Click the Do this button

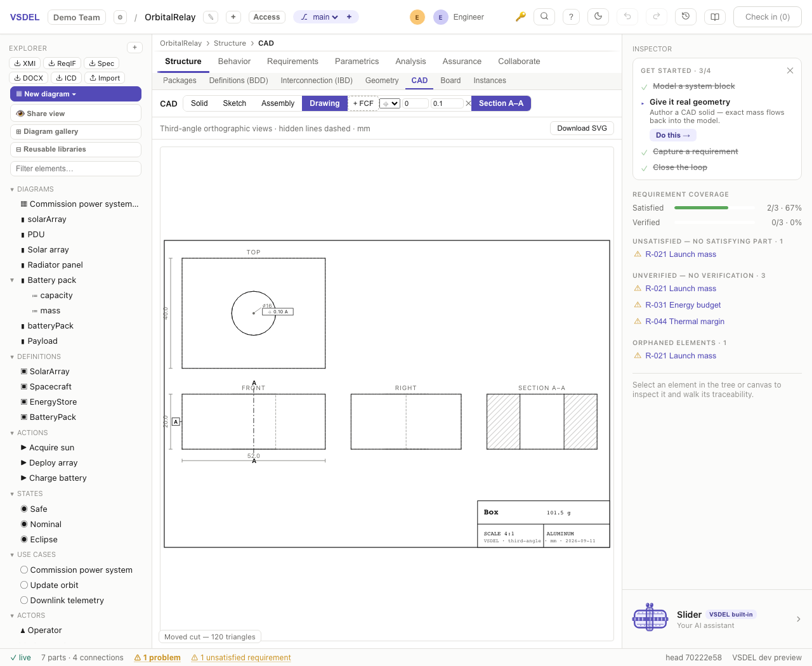point(672,135)
